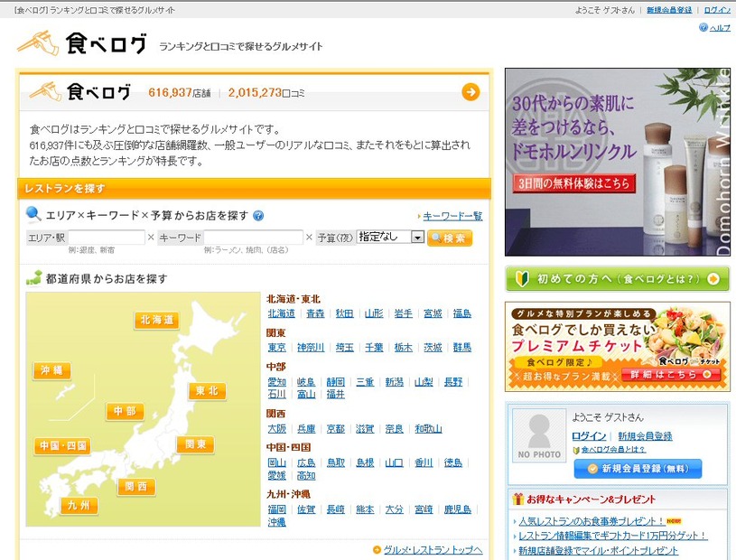The height and width of the screenshot is (560, 736).
Task: Open the 北海道 prefecture text link
Action: click(281, 313)
